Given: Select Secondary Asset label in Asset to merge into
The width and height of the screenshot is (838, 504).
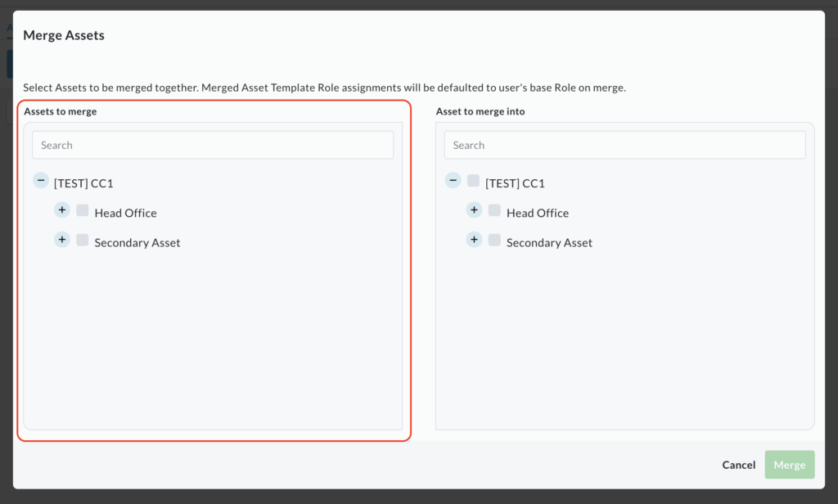Looking at the screenshot, I should point(549,243).
